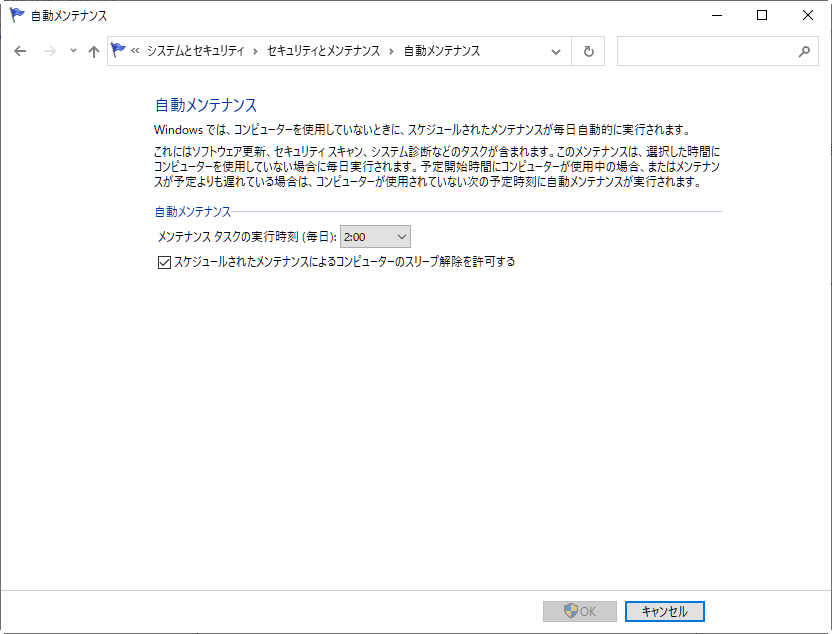The height and width of the screenshot is (634, 832).
Task: Open the 2:00 maintenance time dropdown
Action: (x=375, y=237)
